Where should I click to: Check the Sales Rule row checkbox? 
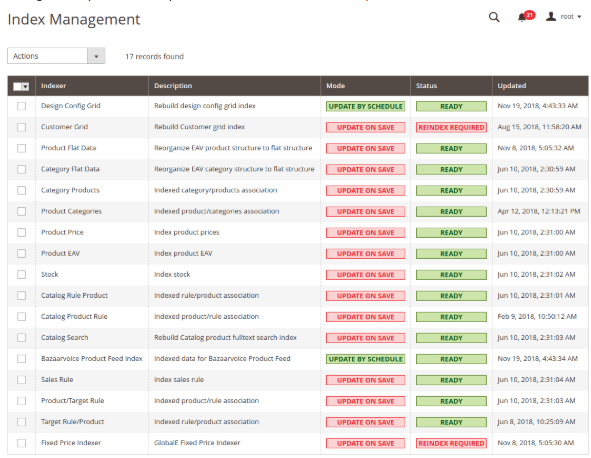[x=21, y=380]
